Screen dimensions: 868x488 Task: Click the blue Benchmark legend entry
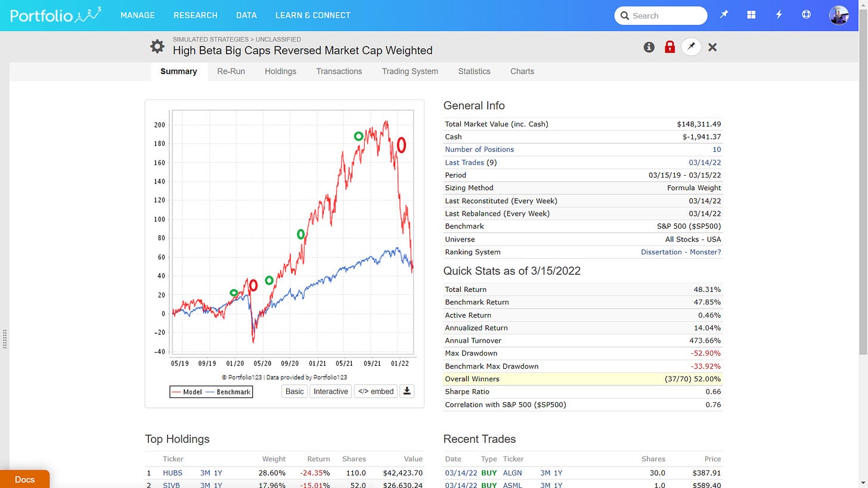228,392
